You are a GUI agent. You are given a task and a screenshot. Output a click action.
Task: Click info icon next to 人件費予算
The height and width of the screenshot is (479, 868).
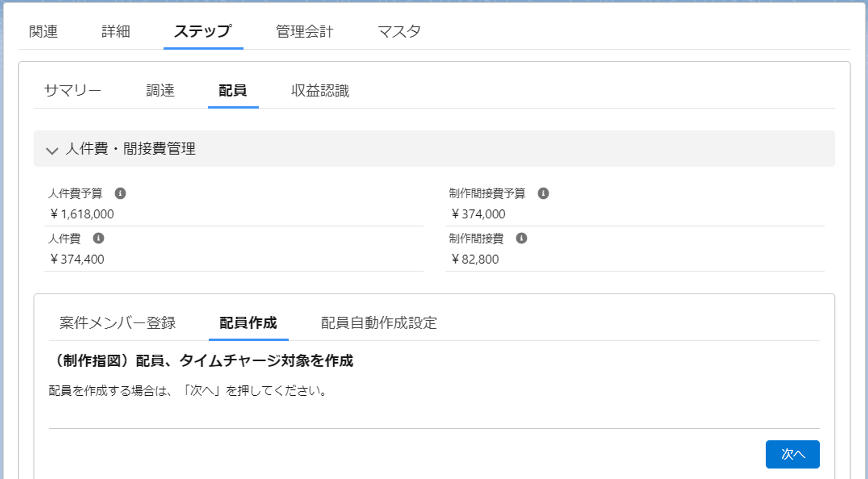click(120, 193)
